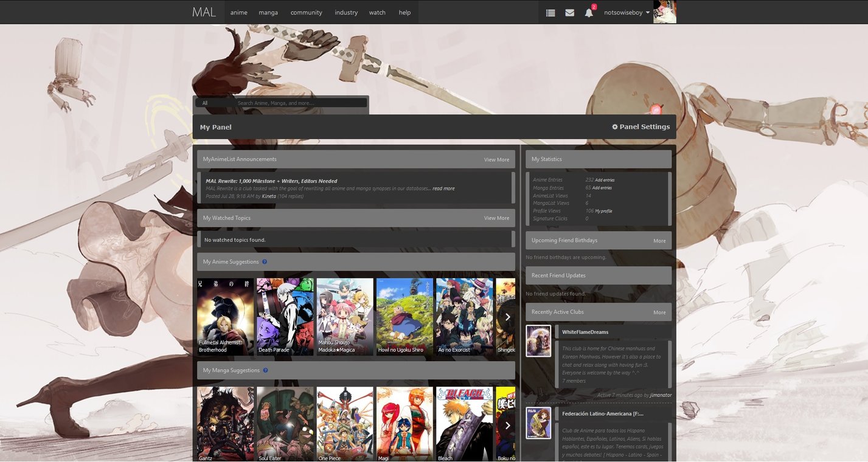Click the WhiteFlameDreams club avatar icon
868x462 pixels.
[538, 341]
